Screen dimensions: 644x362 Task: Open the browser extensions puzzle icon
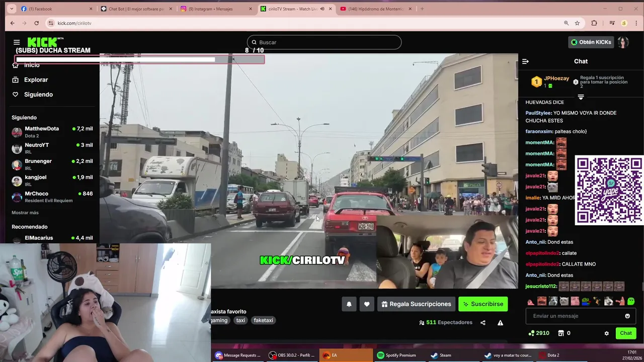(x=594, y=23)
